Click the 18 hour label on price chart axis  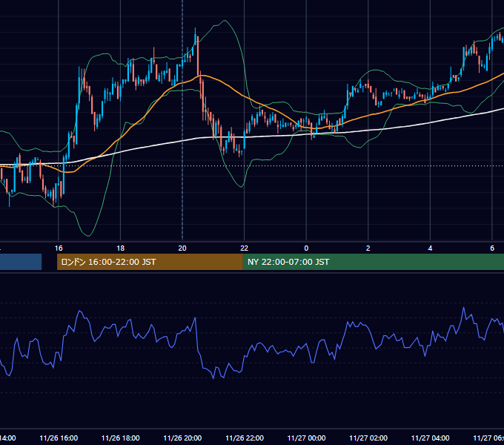(121, 248)
